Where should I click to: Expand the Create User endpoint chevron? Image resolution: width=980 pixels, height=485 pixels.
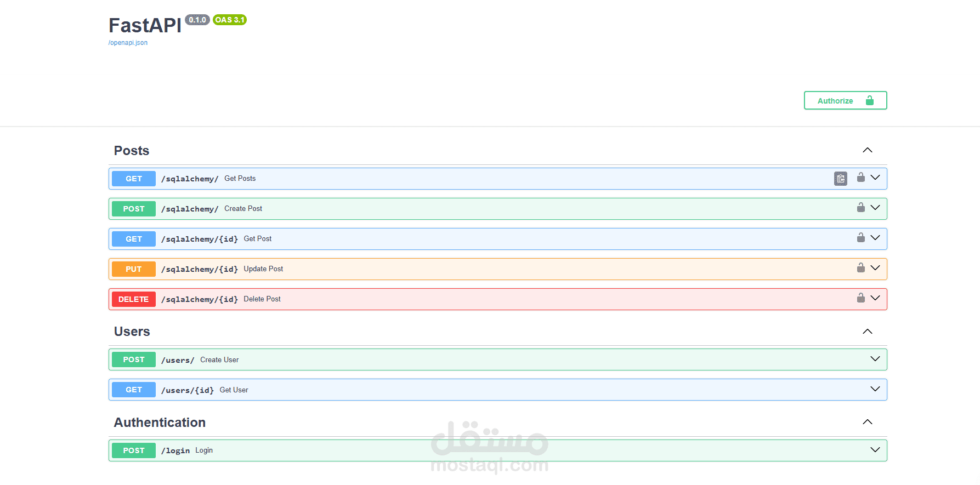875,359
